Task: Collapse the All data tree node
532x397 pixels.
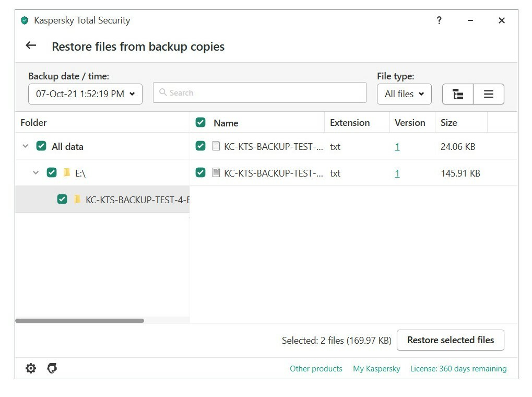Action: (x=25, y=146)
